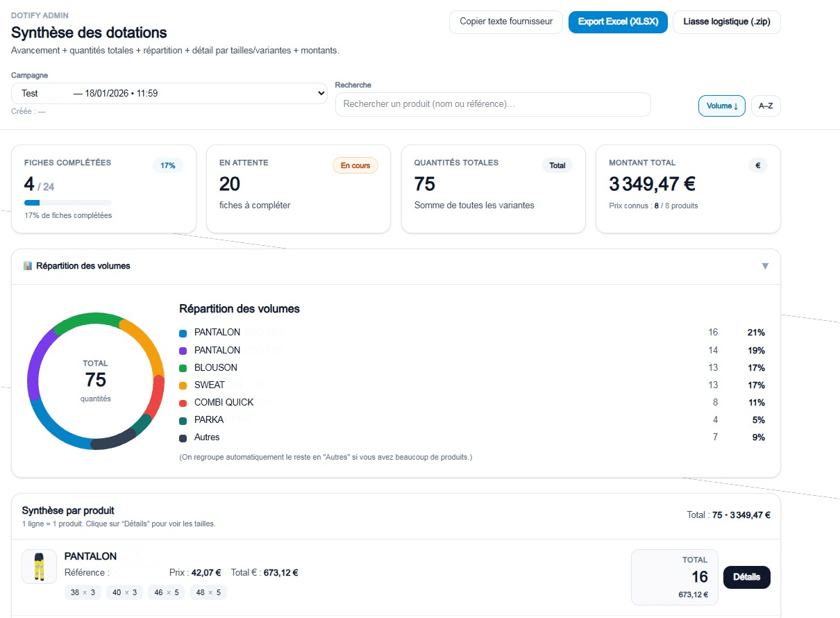Click the red COMBI QUICK legend dot
The height and width of the screenshot is (618, 840).
(x=183, y=403)
